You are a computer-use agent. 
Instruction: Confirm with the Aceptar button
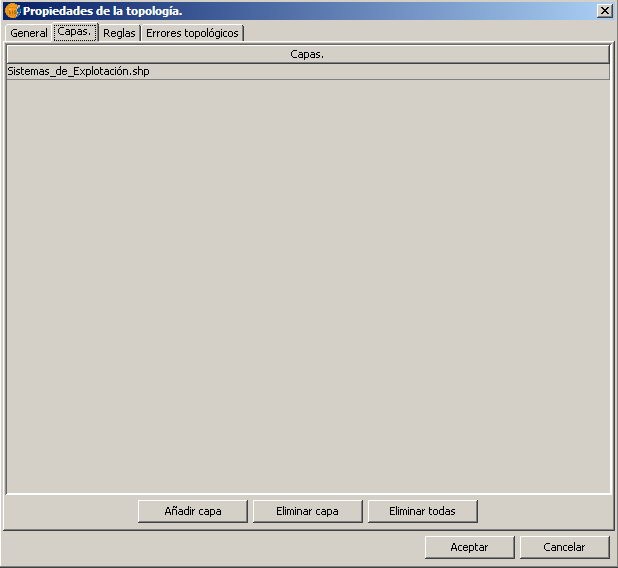[x=469, y=547]
